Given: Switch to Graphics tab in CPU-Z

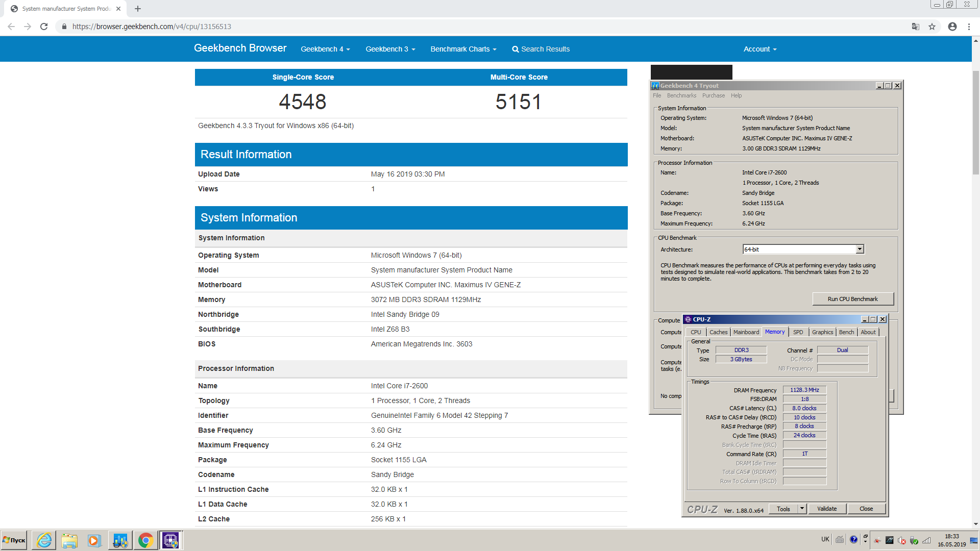Looking at the screenshot, I should click(x=822, y=332).
